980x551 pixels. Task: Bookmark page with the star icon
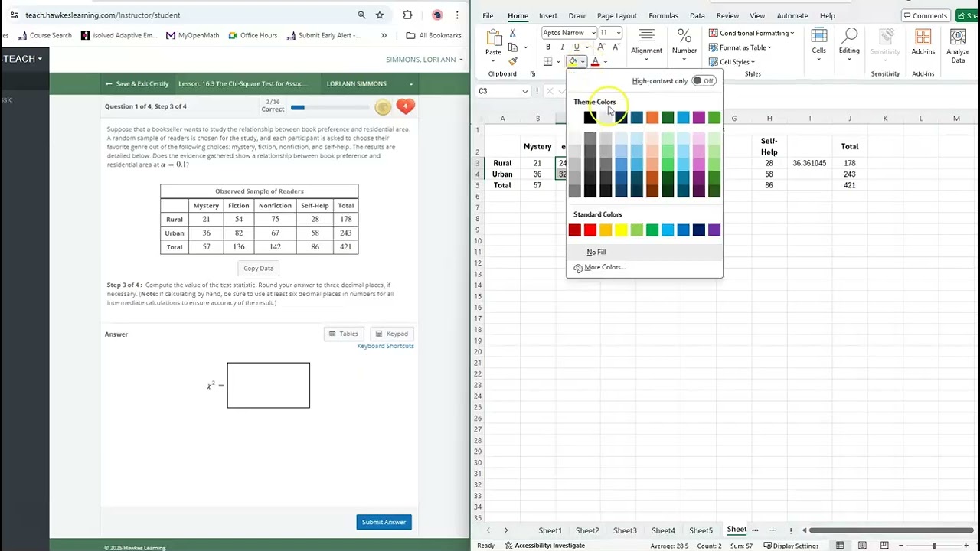coord(380,15)
